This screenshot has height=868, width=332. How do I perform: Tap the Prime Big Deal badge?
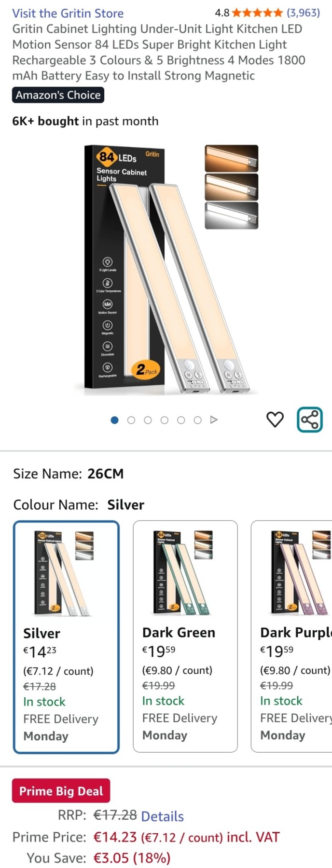pyautogui.click(x=61, y=791)
